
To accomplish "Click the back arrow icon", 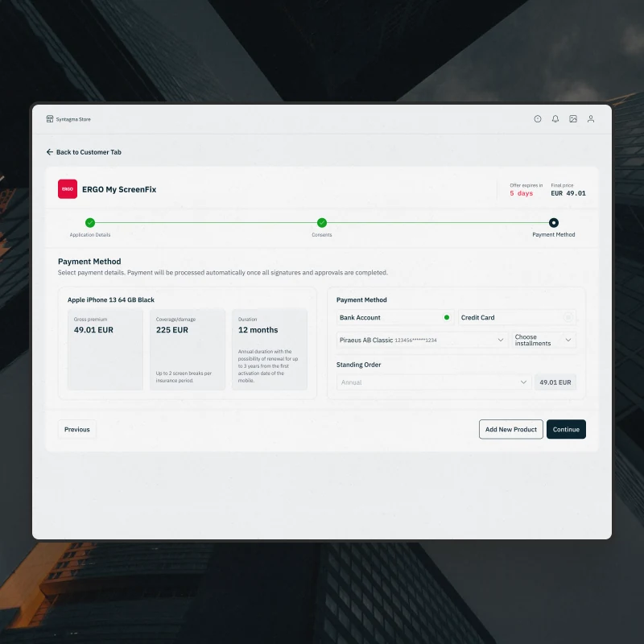I will pyautogui.click(x=50, y=152).
